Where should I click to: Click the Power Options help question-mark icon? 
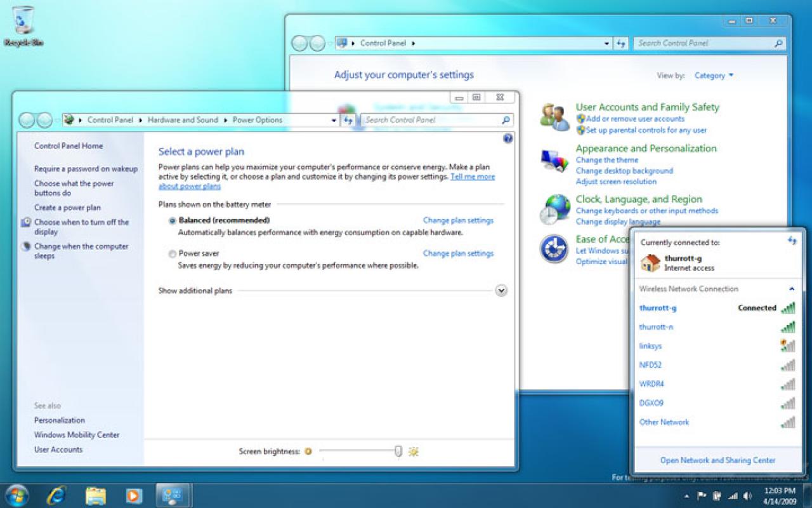(507, 138)
